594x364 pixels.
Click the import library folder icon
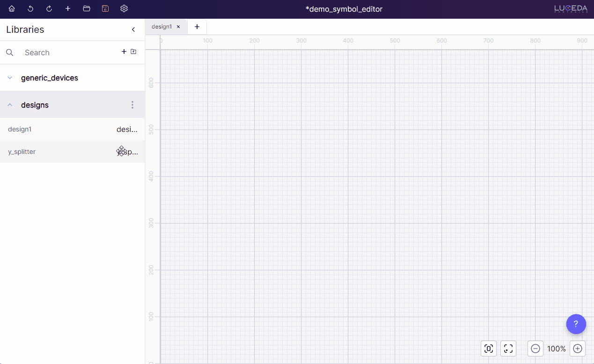point(133,52)
